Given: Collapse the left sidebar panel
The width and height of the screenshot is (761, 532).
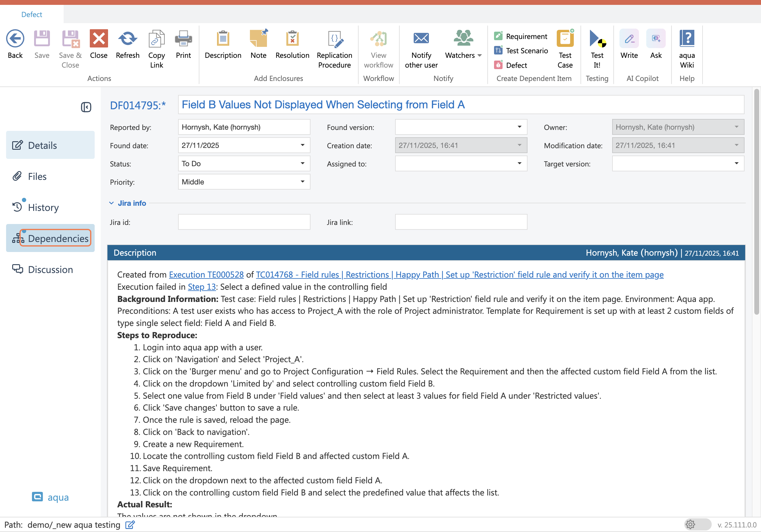Looking at the screenshot, I should click(86, 107).
